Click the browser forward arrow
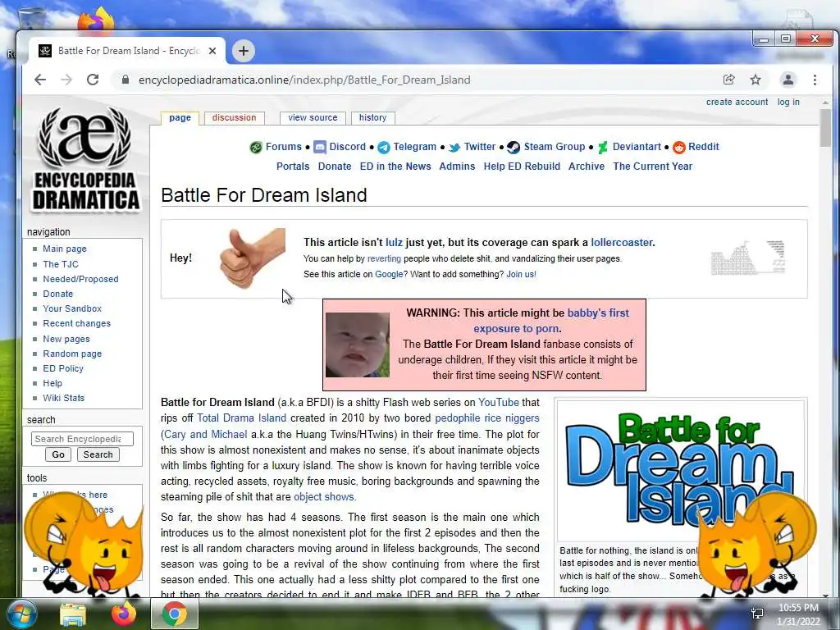The width and height of the screenshot is (840, 630). click(x=66, y=80)
